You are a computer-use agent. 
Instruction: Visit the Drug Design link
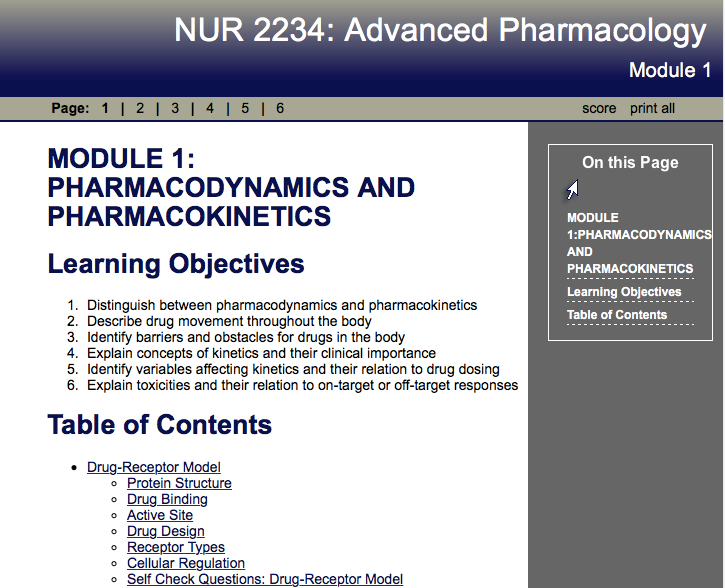click(x=166, y=531)
